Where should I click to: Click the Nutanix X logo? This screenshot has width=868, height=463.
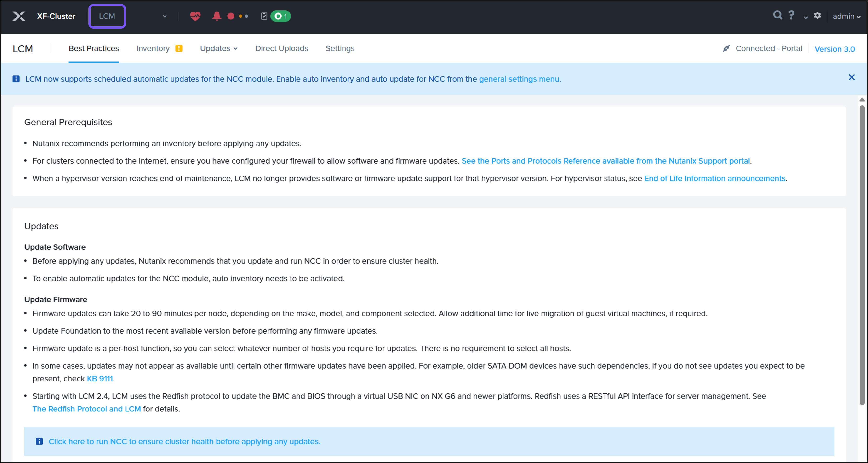(19, 16)
